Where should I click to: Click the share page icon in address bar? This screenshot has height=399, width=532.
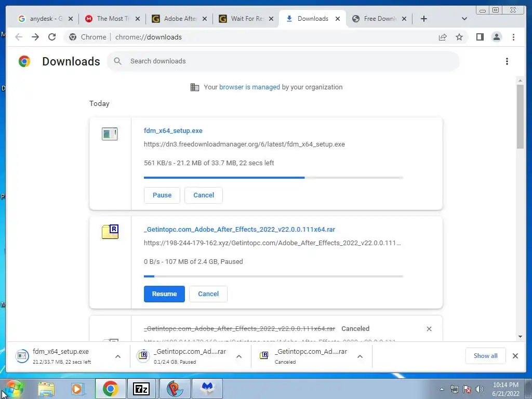[443, 37]
